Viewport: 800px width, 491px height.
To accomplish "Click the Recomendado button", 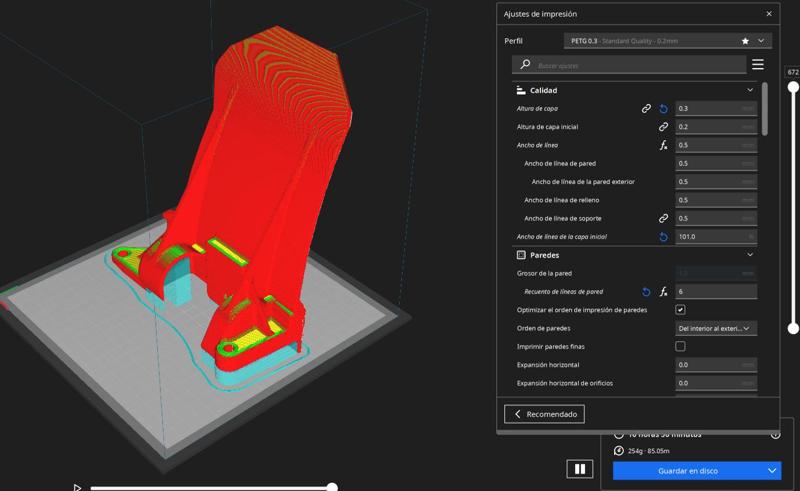I will pos(544,414).
